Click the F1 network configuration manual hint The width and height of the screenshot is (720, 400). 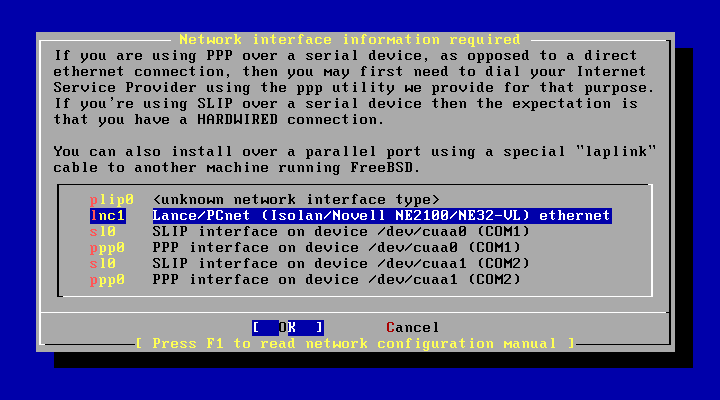[x=355, y=344]
